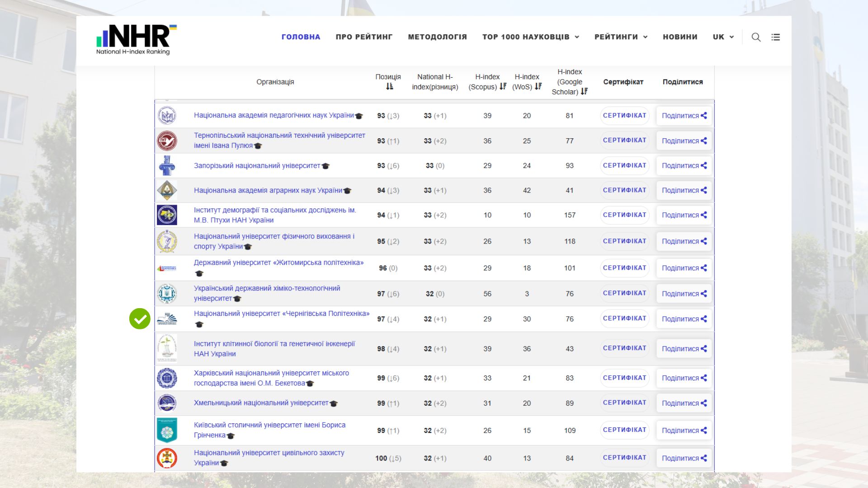Sort by H-index (Scopus) sort icon

coord(503,87)
